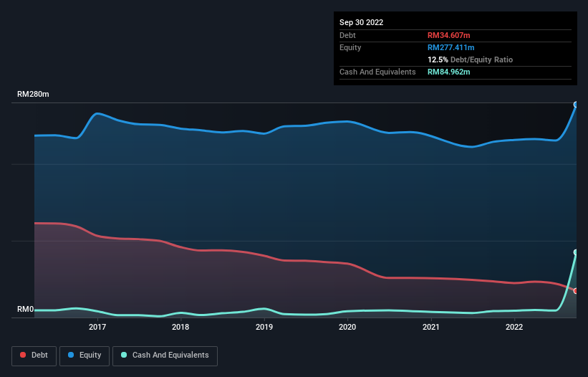
Task: Click the RM280m y-axis label
Action: (33, 94)
